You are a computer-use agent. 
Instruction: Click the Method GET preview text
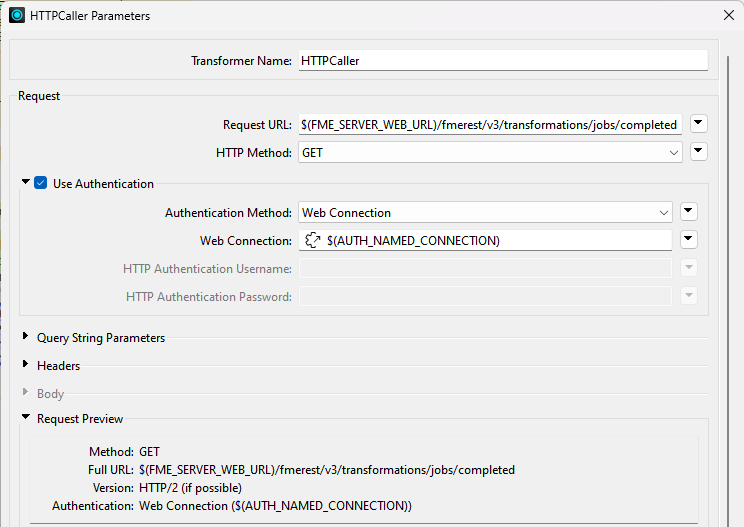(x=149, y=452)
